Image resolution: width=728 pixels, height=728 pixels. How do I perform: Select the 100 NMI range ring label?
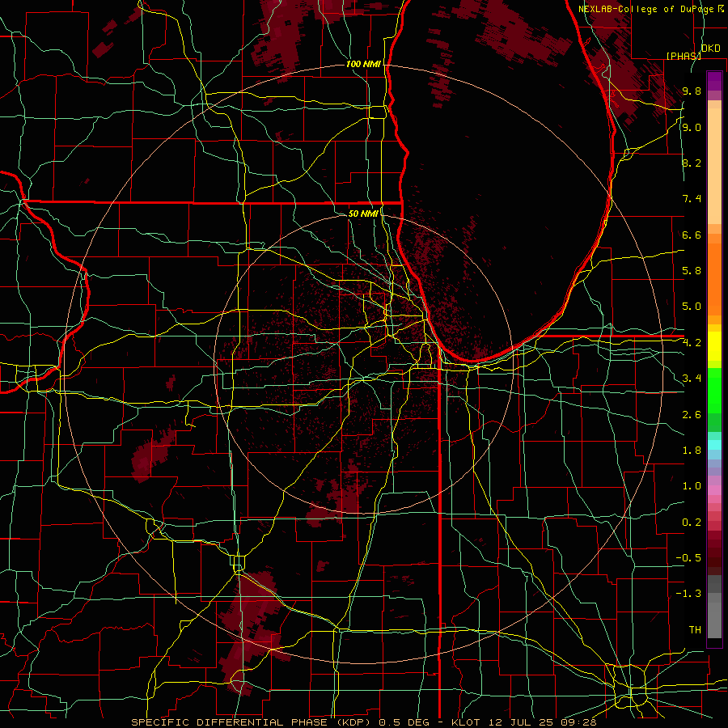pyautogui.click(x=363, y=64)
